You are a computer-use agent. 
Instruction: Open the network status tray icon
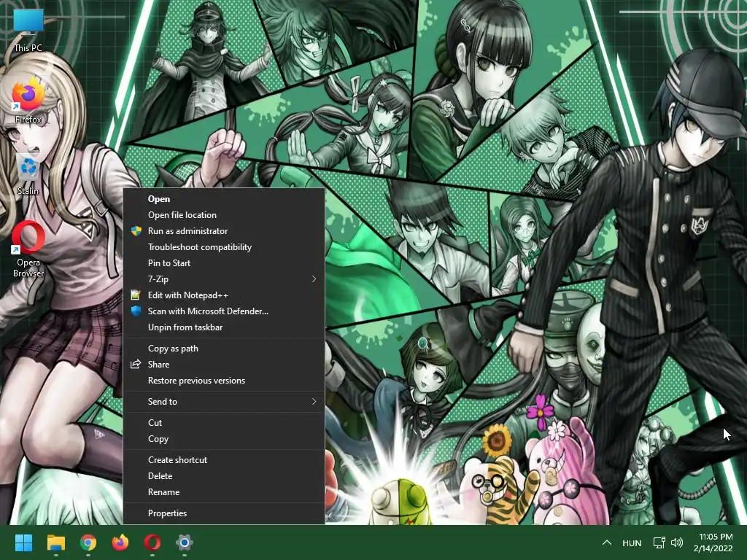pos(659,542)
